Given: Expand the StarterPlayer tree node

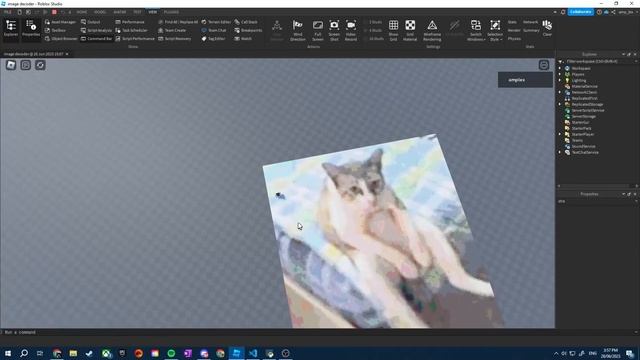Looking at the screenshot, I should 560,134.
